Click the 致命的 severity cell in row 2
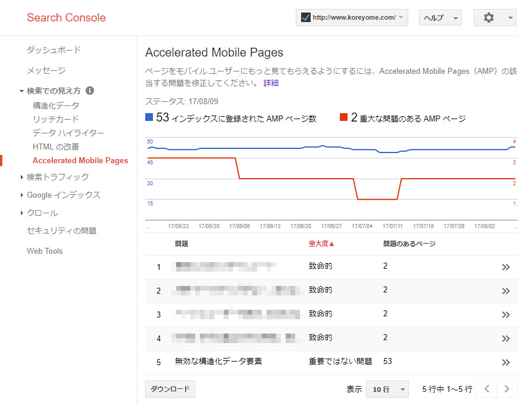 320,289
